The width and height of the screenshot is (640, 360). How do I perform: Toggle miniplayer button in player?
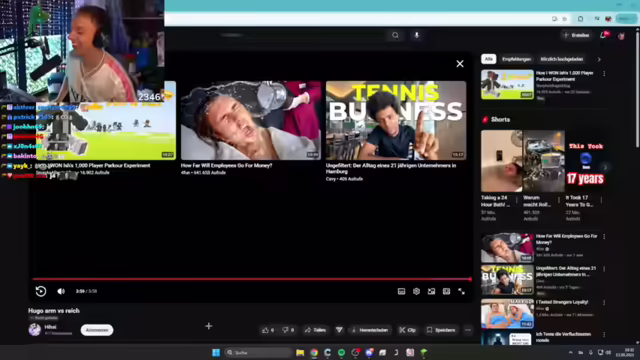[431, 291]
